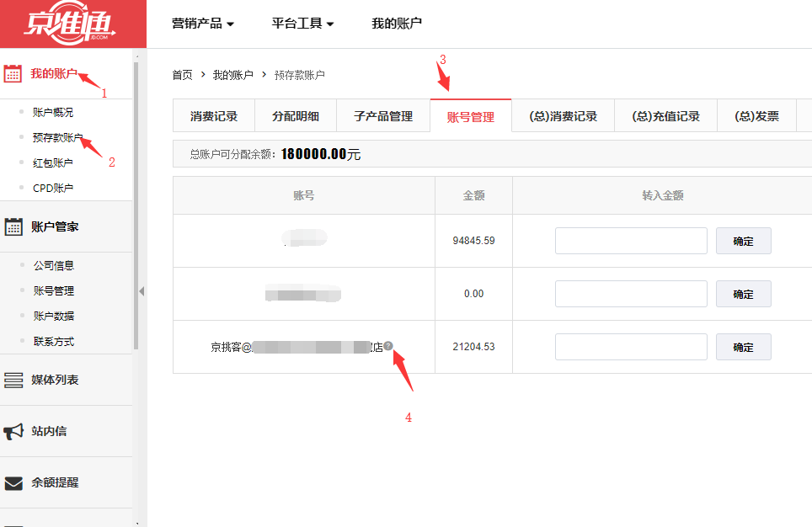
Task: Click 确定 for the 0.00 account row
Action: click(x=743, y=294)
